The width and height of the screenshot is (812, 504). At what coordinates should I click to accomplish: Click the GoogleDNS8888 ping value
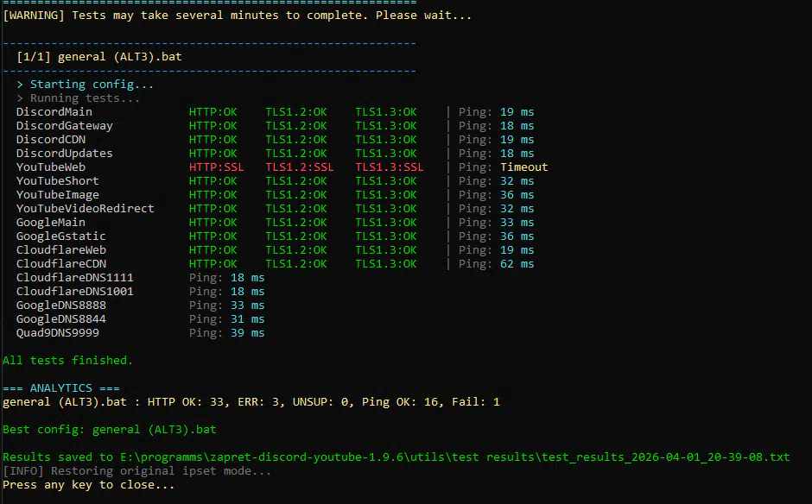(x=247, y=306)
